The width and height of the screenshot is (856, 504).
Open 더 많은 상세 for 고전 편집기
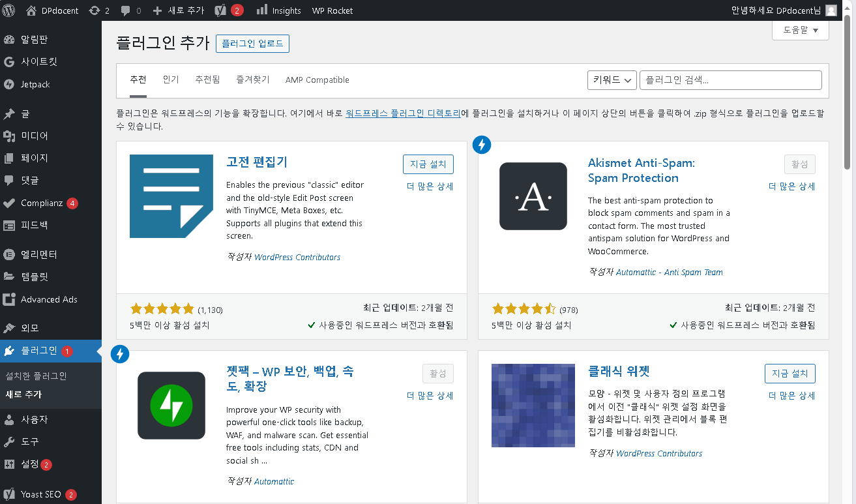click(x=430, y=186)
